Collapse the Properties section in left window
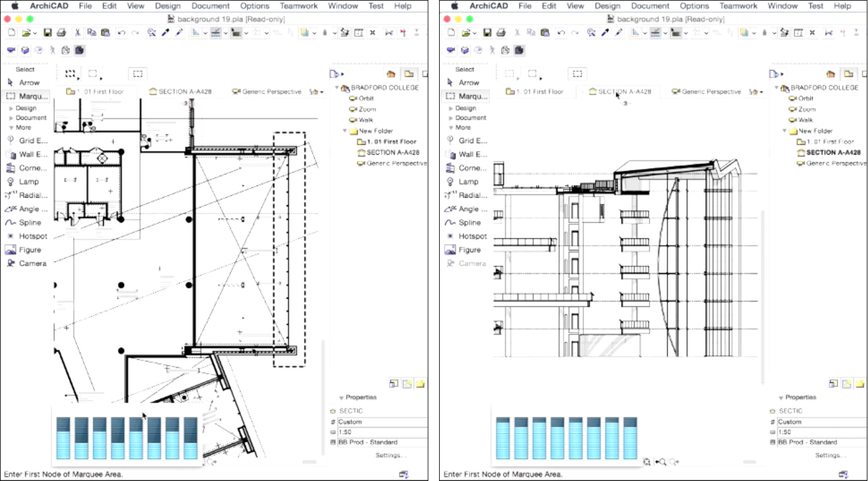868x481 pixels. tap(341, 397)
